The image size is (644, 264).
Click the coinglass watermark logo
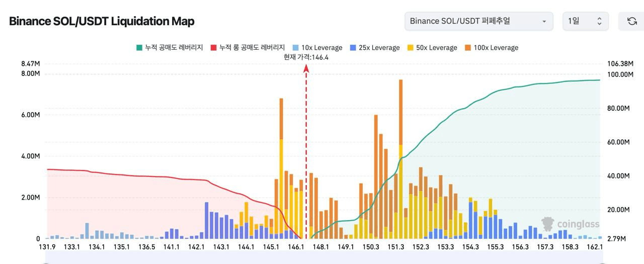(571, 223)
